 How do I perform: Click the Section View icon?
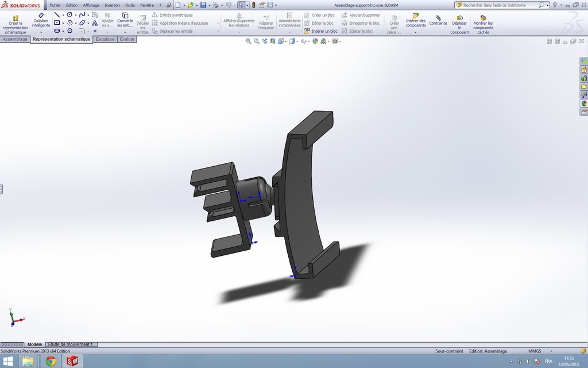[x=273, y=41]
